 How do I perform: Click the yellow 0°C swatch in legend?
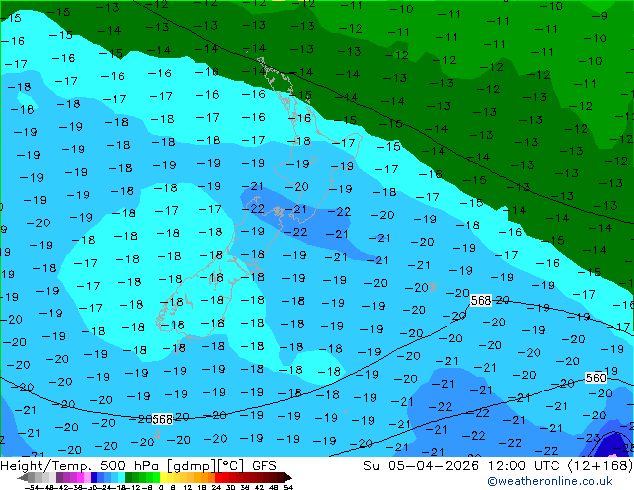coord(164,477)
